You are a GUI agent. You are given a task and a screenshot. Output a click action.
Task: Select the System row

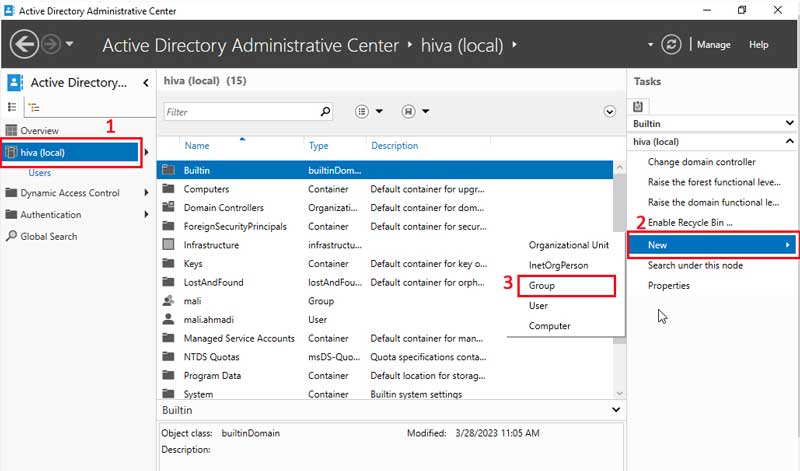coord(385,394)
